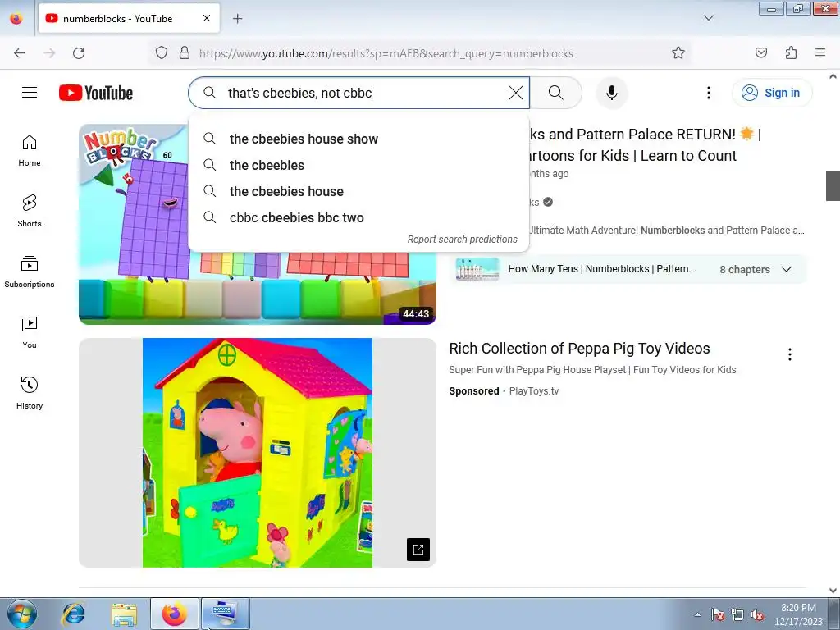Open the You library section

(x=30, y=333)
